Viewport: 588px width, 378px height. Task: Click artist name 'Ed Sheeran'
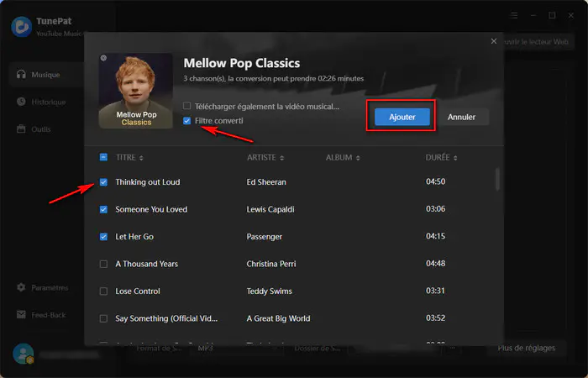pos(266,182)
